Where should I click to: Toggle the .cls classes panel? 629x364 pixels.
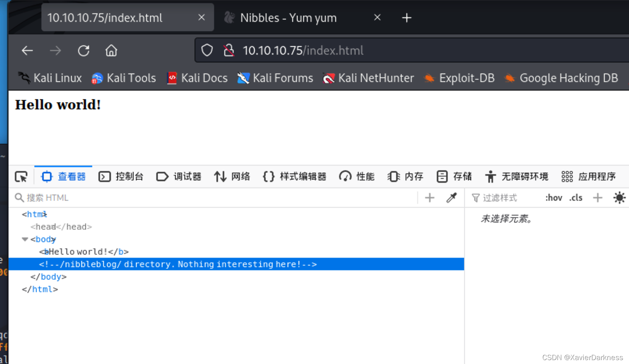576,198
